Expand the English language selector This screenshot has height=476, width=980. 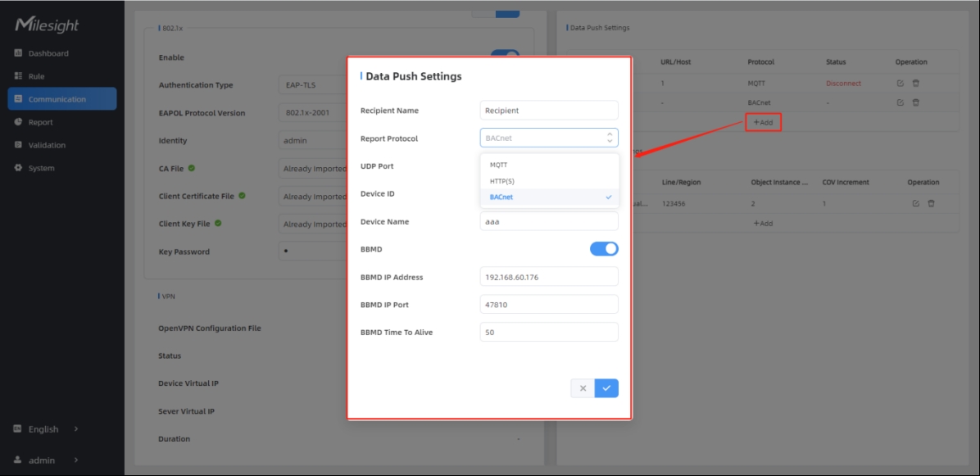[47, 429]
